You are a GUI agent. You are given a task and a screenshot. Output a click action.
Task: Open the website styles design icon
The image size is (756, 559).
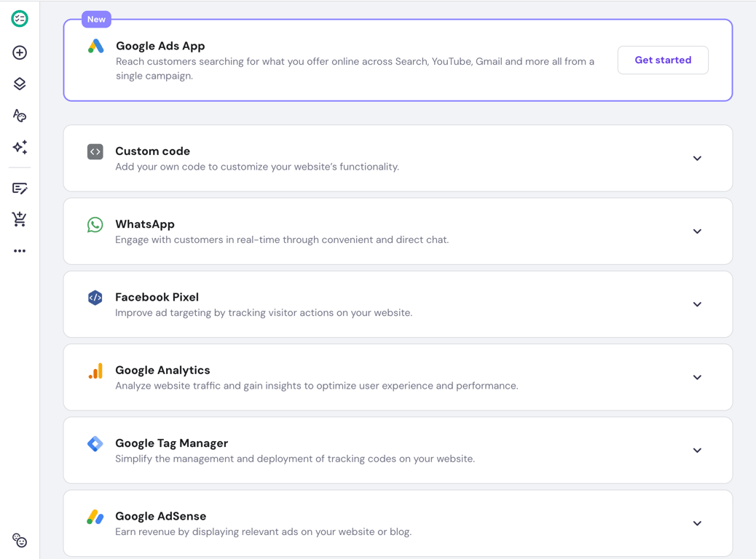(20, 115)
